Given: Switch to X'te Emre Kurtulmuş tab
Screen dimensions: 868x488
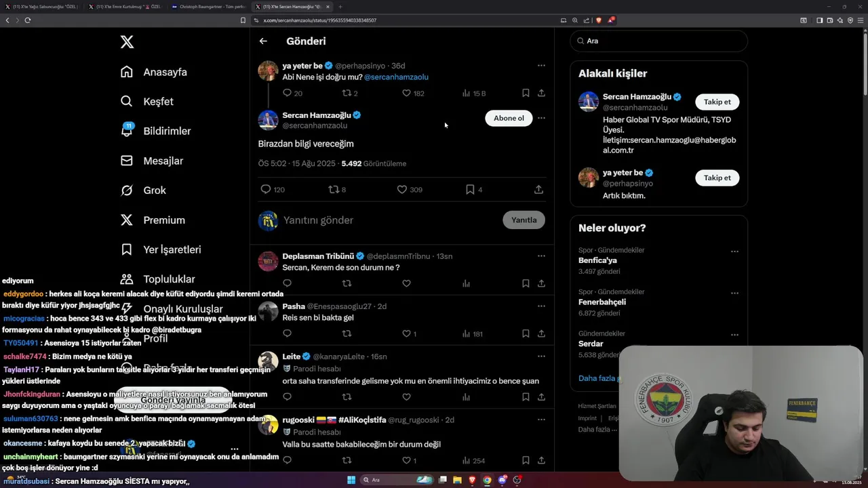Looking at the screenshot, I should [125, 7].
